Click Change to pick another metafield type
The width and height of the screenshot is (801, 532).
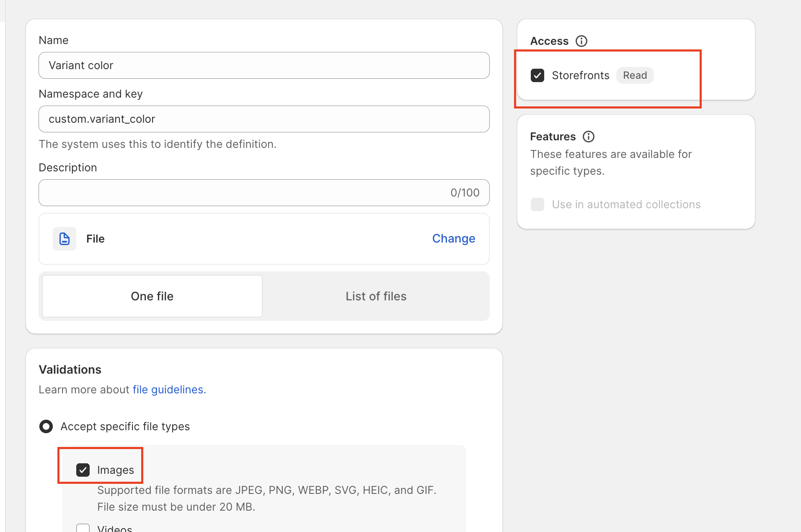(x=453, y=238)
